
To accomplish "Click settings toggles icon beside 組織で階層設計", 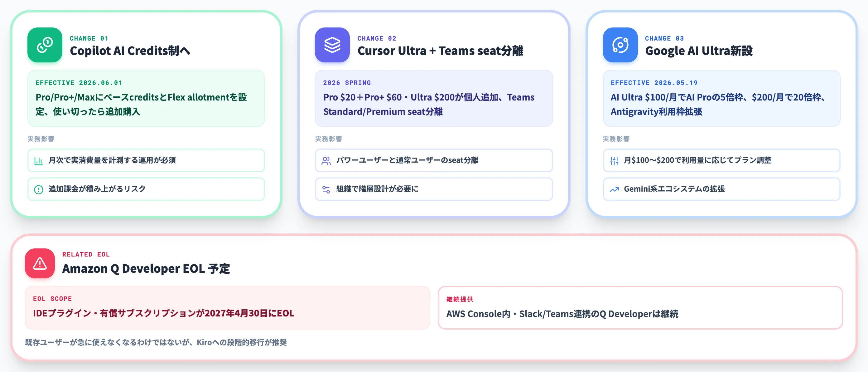I will tap(326, 189).
